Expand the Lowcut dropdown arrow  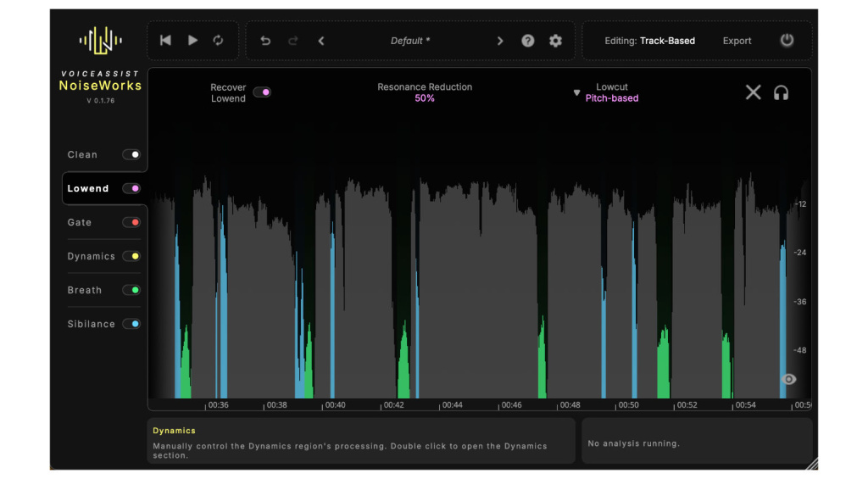pos(577,92)
